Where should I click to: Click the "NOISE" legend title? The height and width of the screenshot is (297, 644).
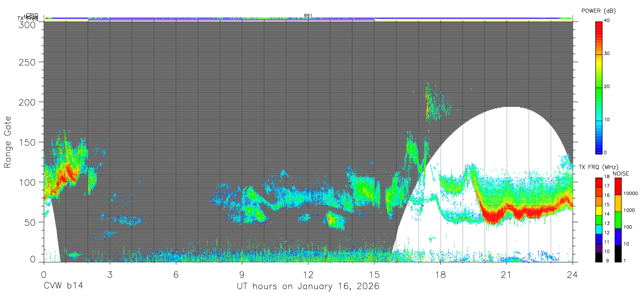620,173
